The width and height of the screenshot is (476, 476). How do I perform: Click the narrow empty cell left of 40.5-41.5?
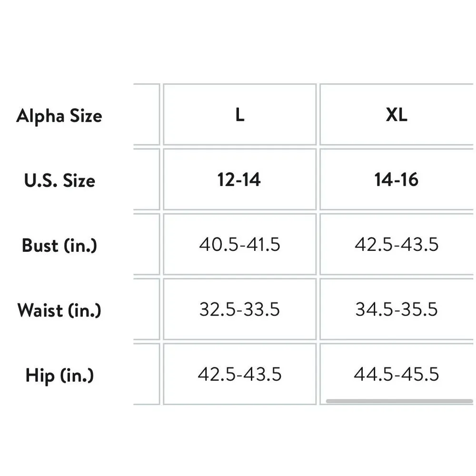click(147, 244)
